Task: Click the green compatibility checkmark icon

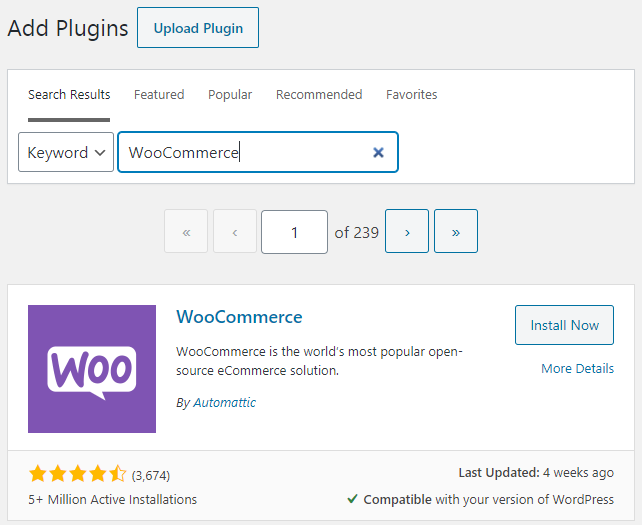Action: [x=352, y=499]
